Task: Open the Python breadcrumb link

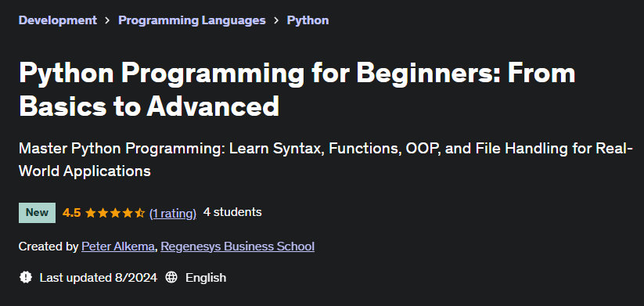Action: [308, 20]
